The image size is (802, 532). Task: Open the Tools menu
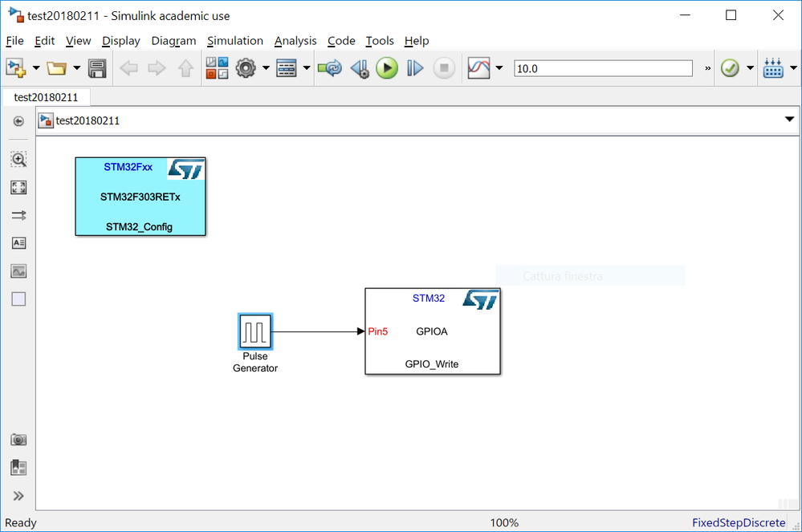(380, 41)
